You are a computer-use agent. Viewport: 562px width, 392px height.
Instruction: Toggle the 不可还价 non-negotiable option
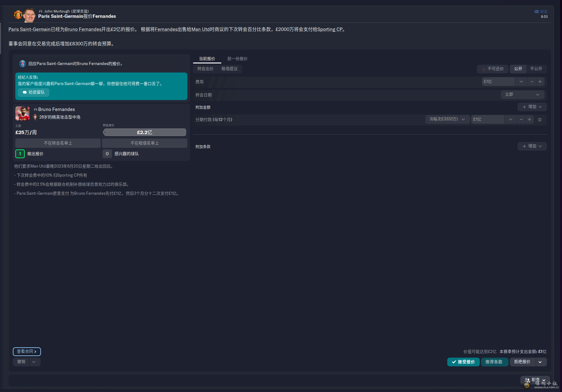coord(493,69)
